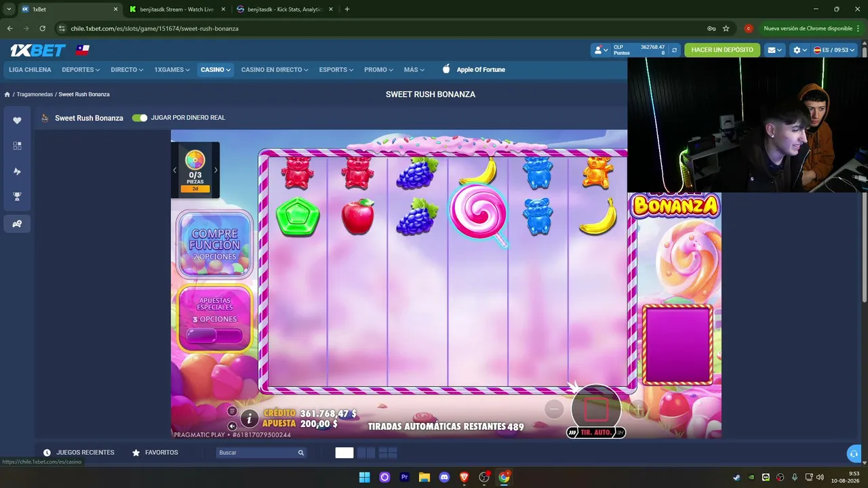Open the 1xBet logo homepage
The height and width of the screenshot is (488, 868).
[38, 50]
